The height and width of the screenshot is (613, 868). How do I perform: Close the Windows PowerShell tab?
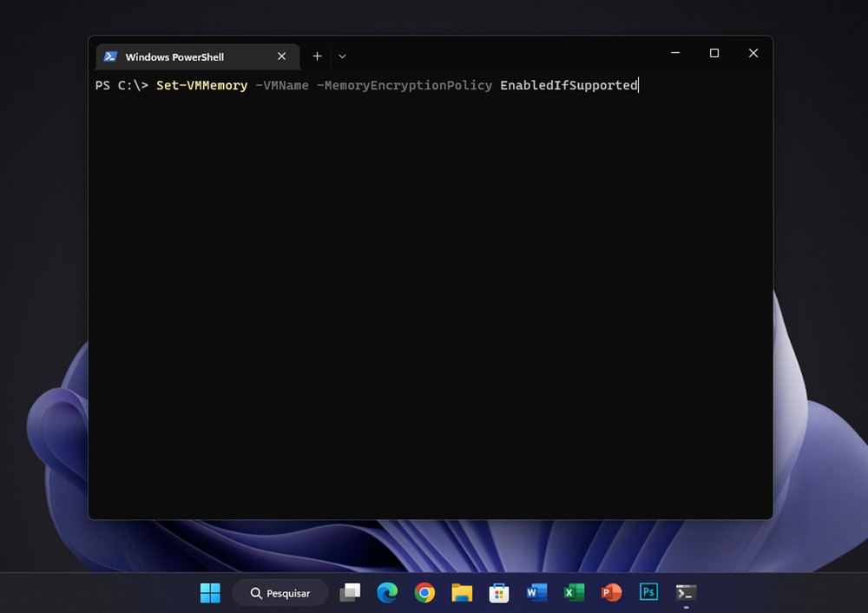click(x=281, y=56)
